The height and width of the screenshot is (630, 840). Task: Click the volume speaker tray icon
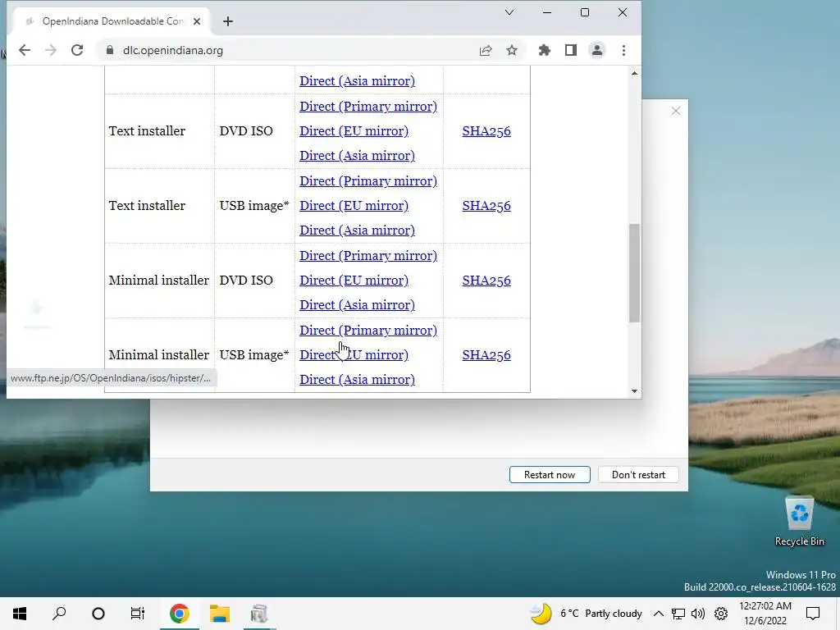(698, 614)
